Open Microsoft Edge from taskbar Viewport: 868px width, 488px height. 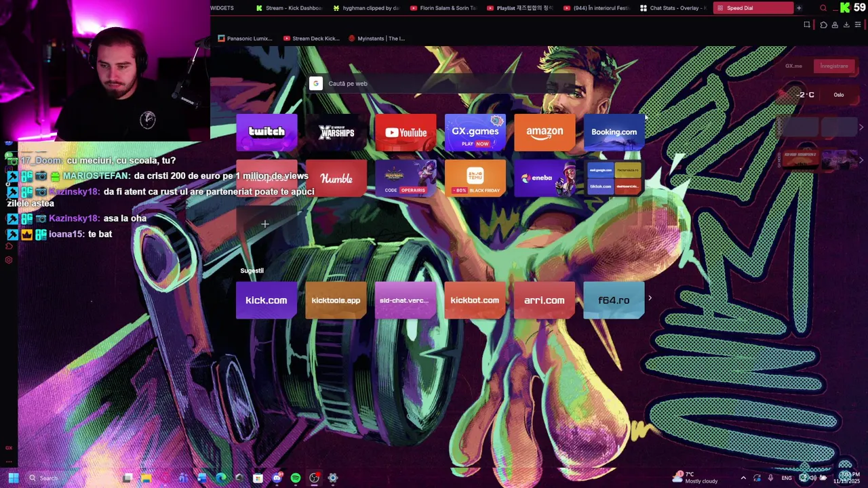(x=220, y=478)
